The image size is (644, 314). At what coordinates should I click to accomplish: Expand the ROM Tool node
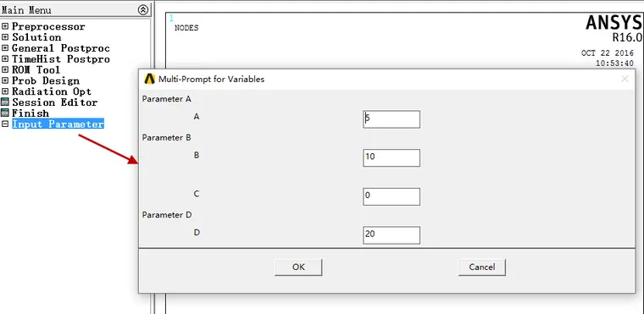pos(5,69)
